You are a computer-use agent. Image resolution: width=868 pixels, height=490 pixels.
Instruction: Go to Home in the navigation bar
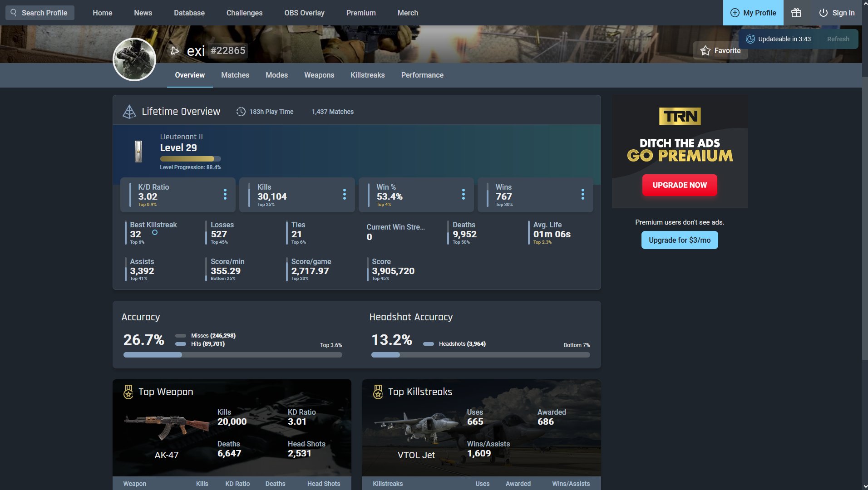[x=103, y=13]
